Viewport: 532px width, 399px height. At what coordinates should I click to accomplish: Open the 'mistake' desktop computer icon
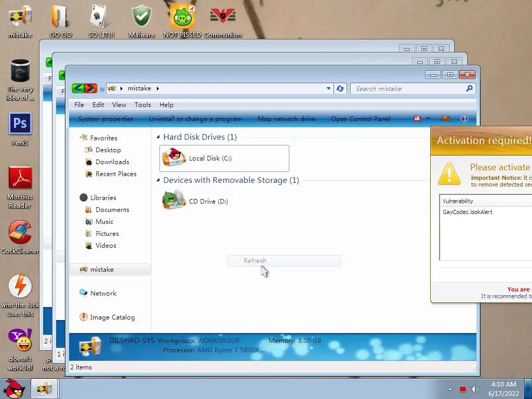pyautogui.click(x=20, y=21)
